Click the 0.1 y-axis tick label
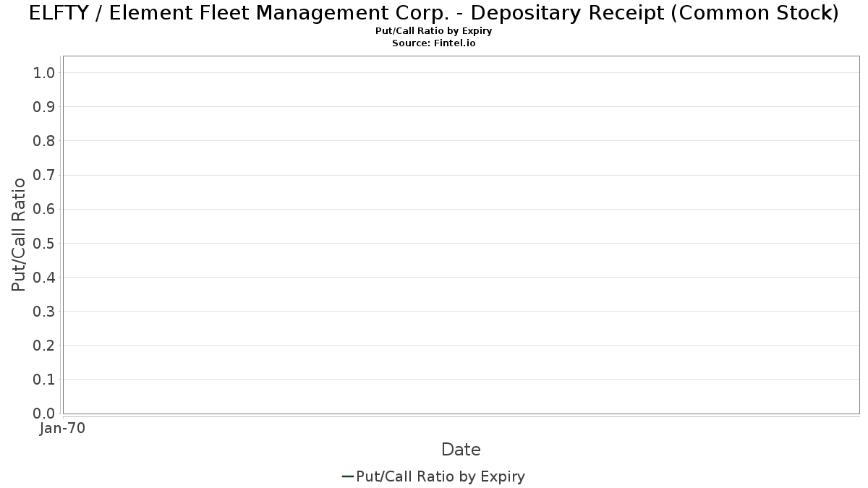868x488 pixels. coord(44,380)
